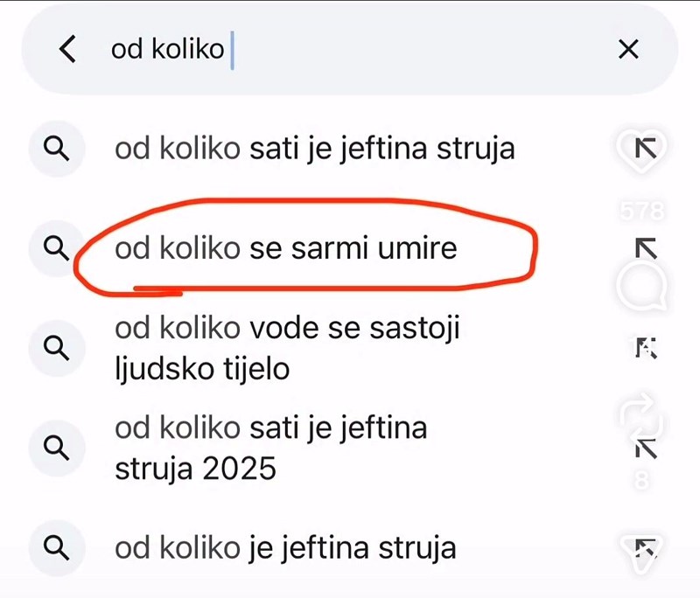Clear the search text with X
This screenshot has height=598, width=700.
[628, 50]
